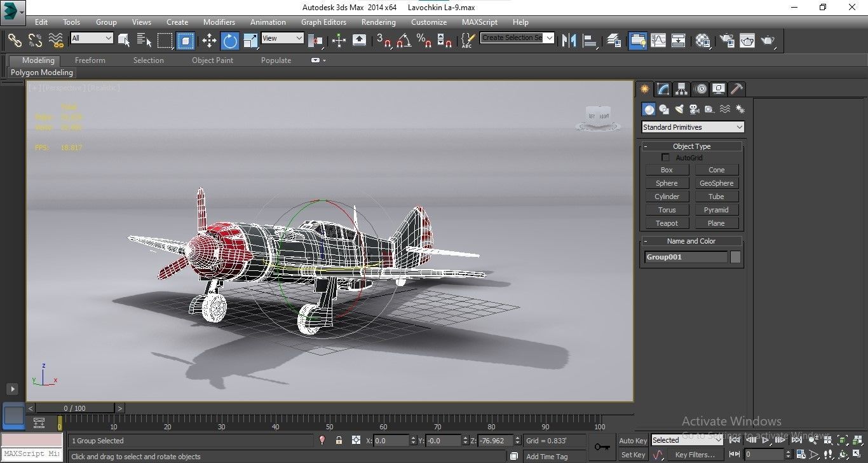
Task: Open the Group001 object color swatch
Action: (735, 257)
